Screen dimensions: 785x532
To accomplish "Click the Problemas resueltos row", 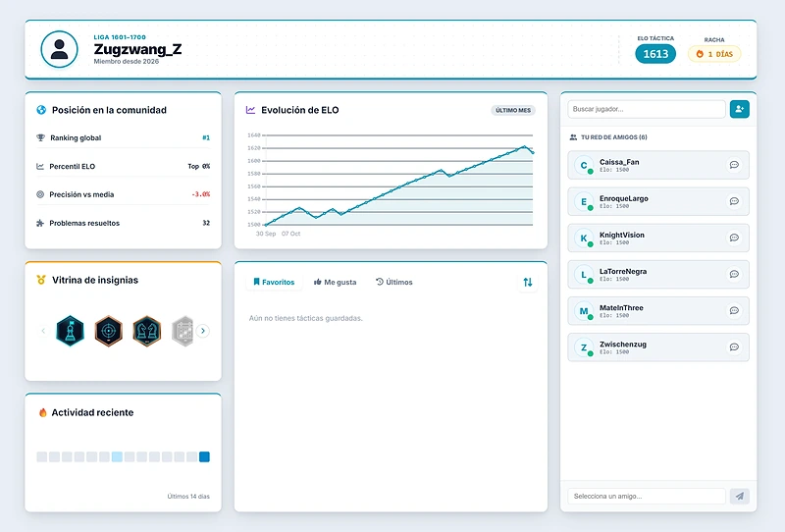I will coord(124,223).
